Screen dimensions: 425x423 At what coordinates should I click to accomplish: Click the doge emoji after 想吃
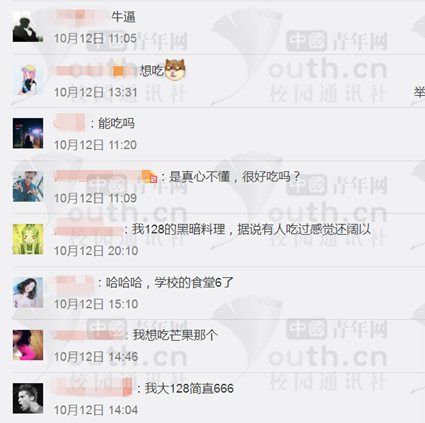(175, 69)
